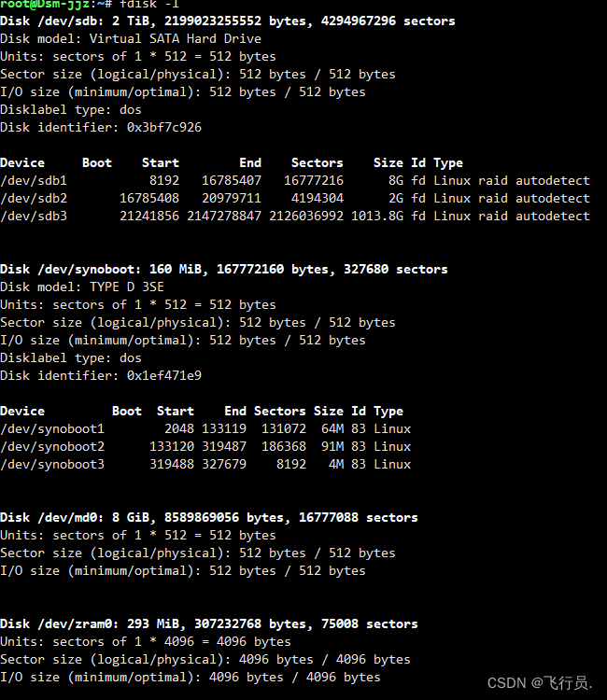Click the disk identifier 0x1ef471e9

coord(164,376)
